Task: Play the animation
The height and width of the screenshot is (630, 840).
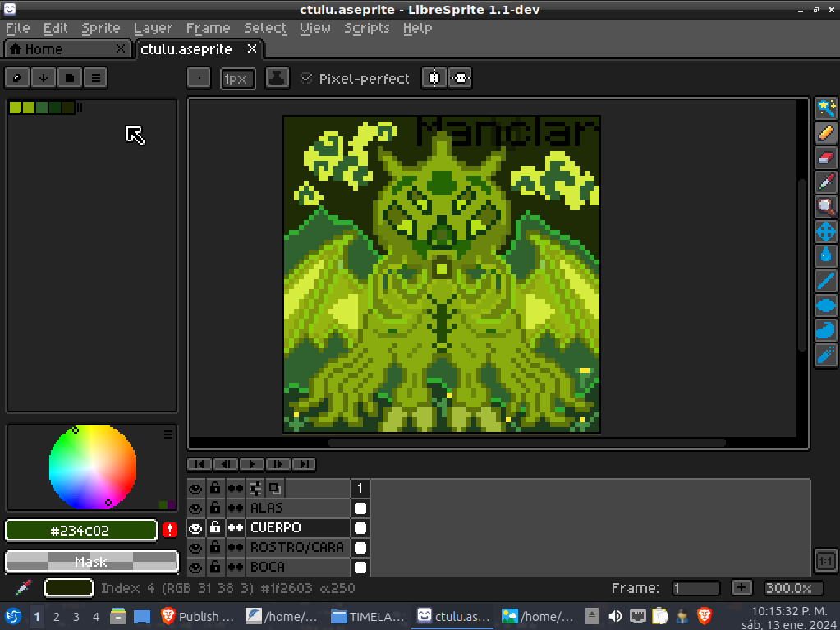Action: (x=252, y=464)
